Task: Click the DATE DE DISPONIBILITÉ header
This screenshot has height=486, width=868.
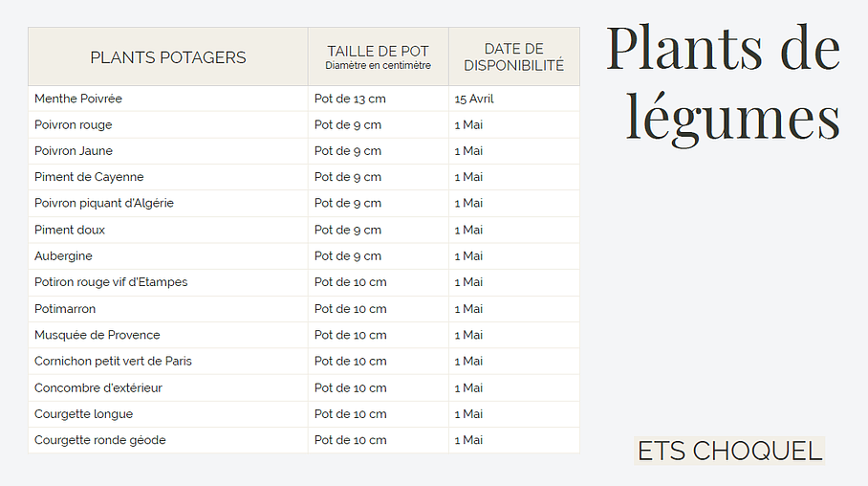Action: 513,57
